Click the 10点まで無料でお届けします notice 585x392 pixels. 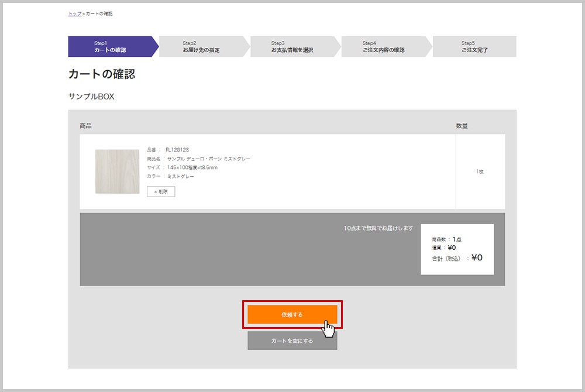tap(378, 228)
